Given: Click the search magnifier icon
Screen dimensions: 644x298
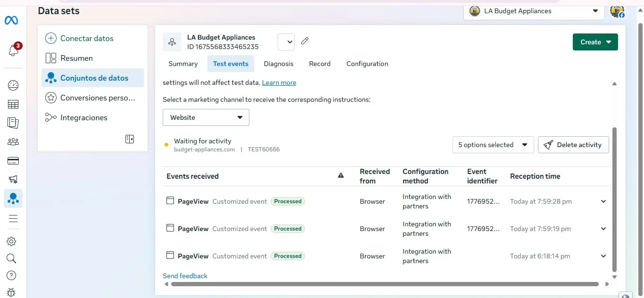Looking at the screenshot, I should 12,258.
